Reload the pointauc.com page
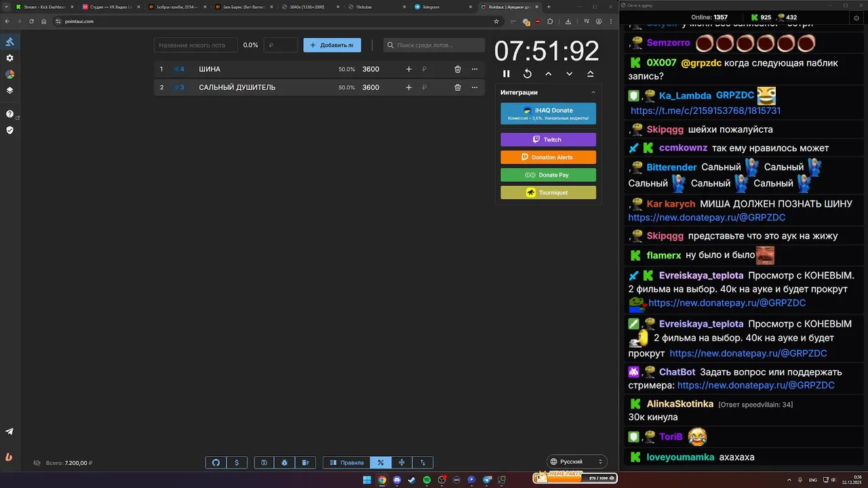This screenshot has height=488, width=868. point(31,21)
